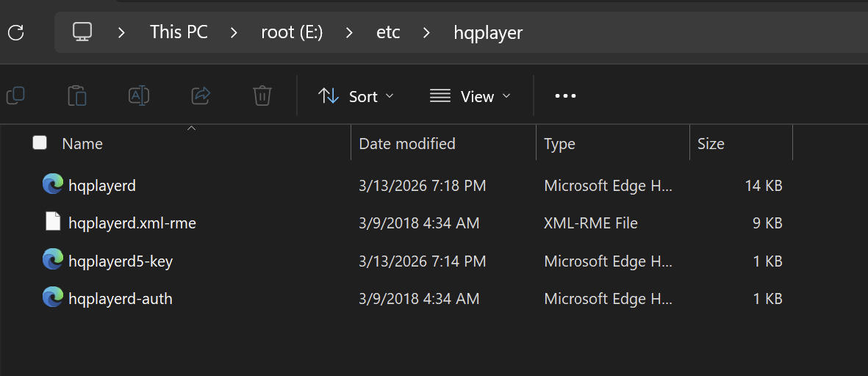The height and width of the screenshot is (376, 868).
Task: Click the Refresh icon in address bar
Action: coord(15,32)
